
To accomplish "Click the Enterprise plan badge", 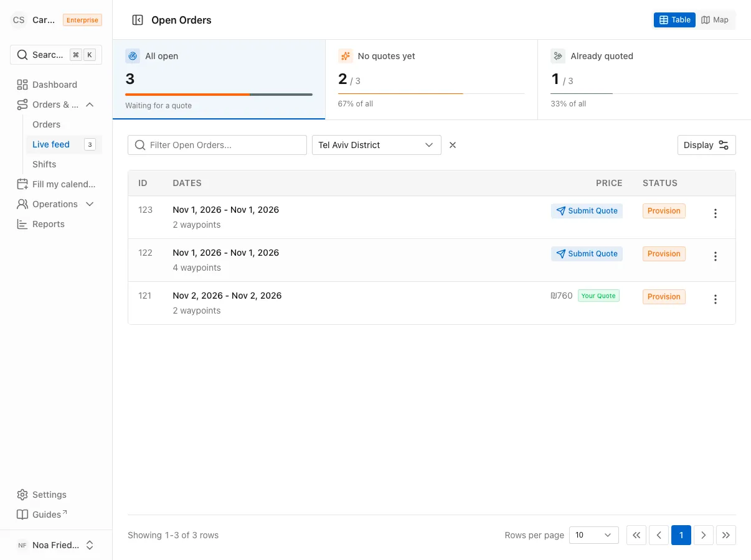I will tap(83, 20).
